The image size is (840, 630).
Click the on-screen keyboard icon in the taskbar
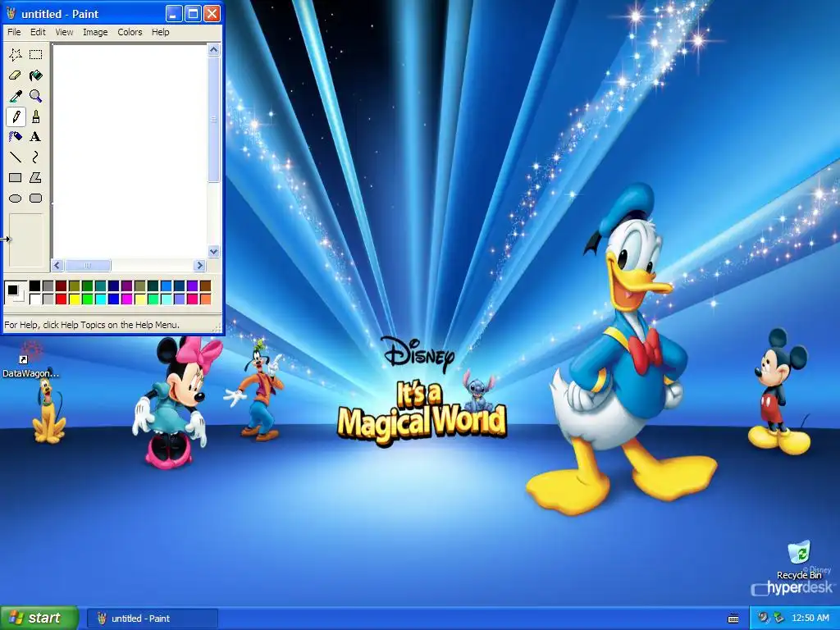point(733,619)
